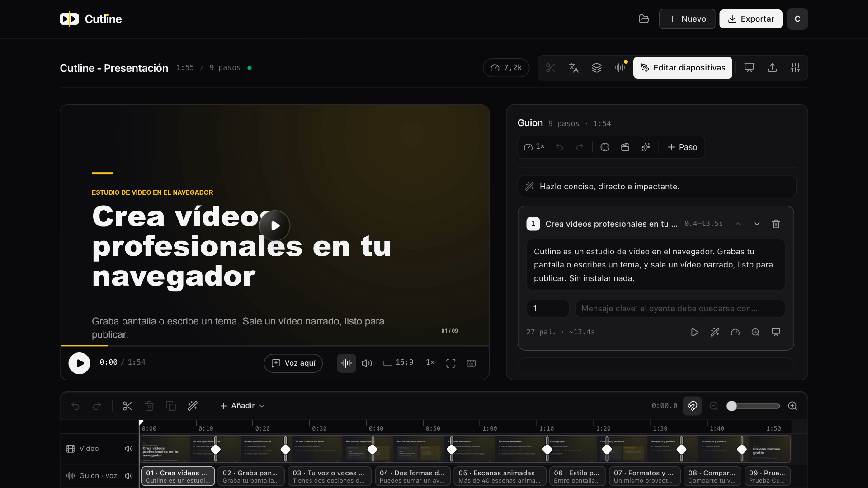Viewport: 868px width, 488px height.
Task: Open the projects folder icon
Action: coord(644,19)
